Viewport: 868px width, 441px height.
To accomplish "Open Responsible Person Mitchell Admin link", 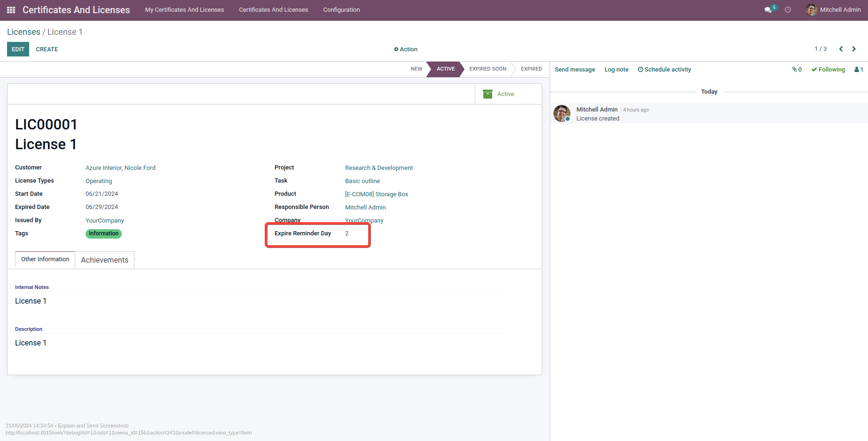I will click(365, 208).
